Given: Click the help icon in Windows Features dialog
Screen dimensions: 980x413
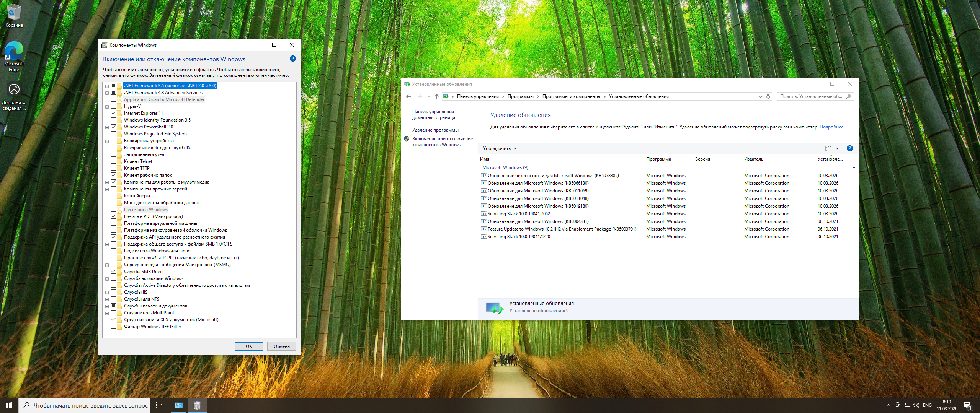Looking at the screenshot, I should click(x=293, y=59).
